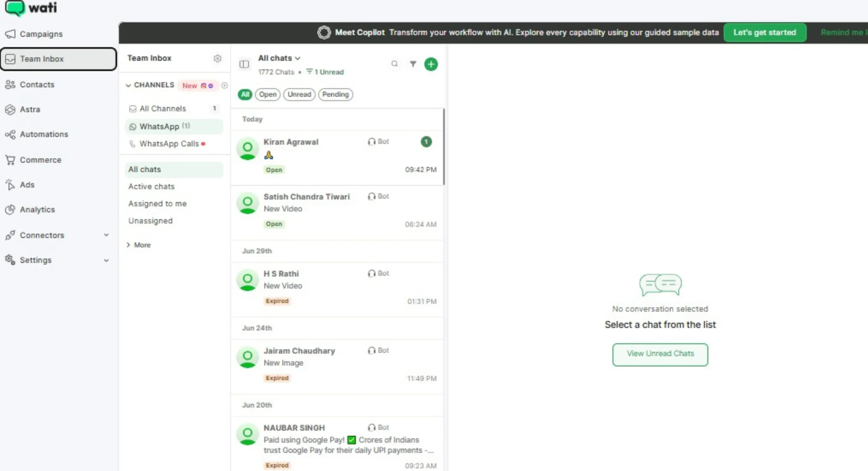
Task: Click the Astra cube icon
Action: coord(10,109)
